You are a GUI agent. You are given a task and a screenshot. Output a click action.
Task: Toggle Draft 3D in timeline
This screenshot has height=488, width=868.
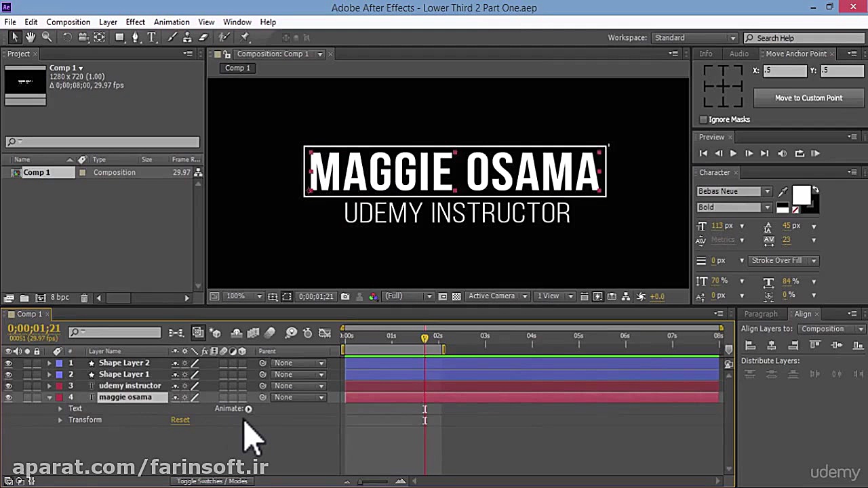pyautogui.click(x=216, y=332)
